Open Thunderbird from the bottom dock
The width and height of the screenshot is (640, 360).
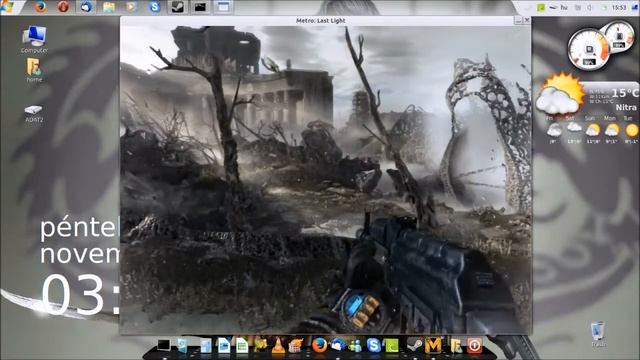[338, 345]
